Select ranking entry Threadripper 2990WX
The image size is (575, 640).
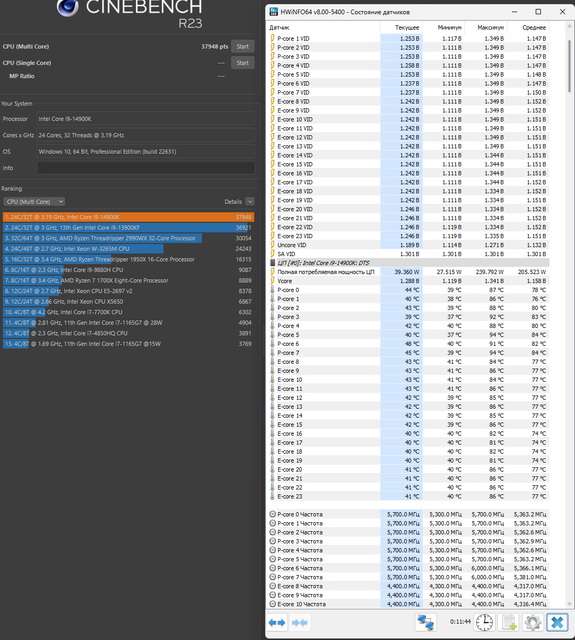click(x=128, y=238)
